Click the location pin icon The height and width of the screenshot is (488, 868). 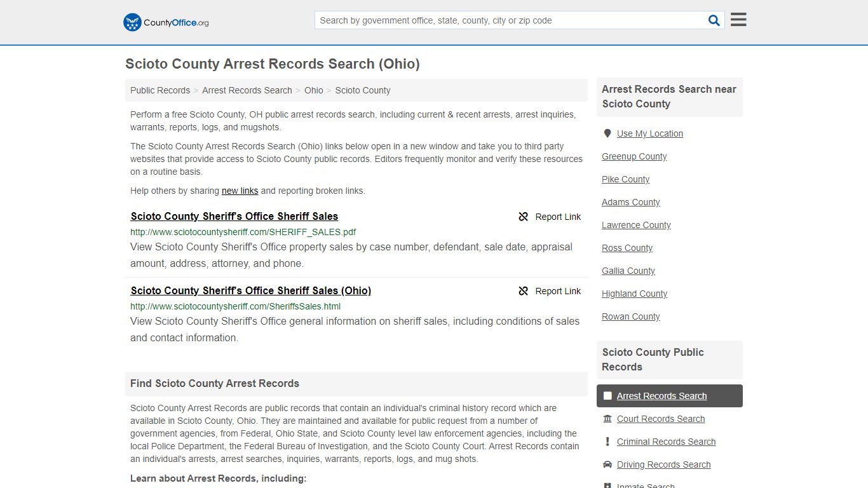click(x=607, y=133)
